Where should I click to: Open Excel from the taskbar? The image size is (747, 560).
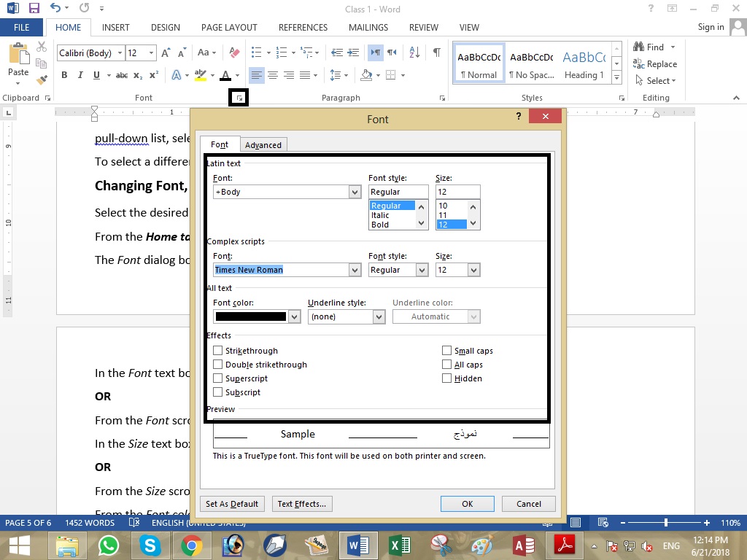[x=400, y=545]
